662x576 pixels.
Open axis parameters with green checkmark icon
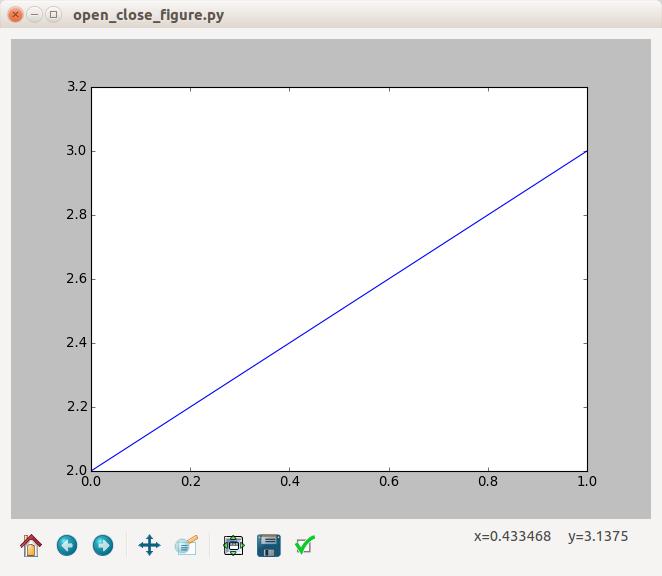pos(306,545)
